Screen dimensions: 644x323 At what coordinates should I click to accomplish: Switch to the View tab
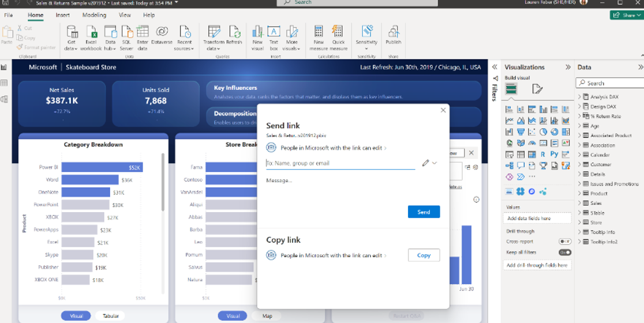pyautogui.click(x=125, y=15)
